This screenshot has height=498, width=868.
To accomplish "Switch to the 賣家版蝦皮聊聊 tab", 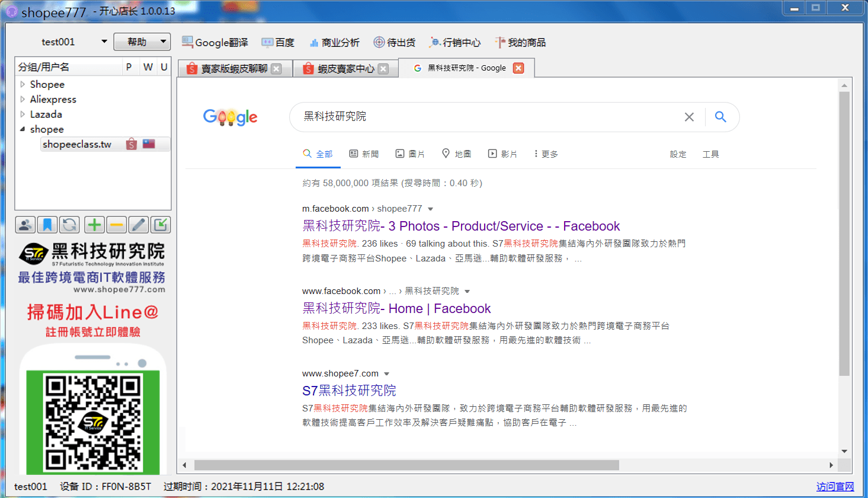I will 234,69.
